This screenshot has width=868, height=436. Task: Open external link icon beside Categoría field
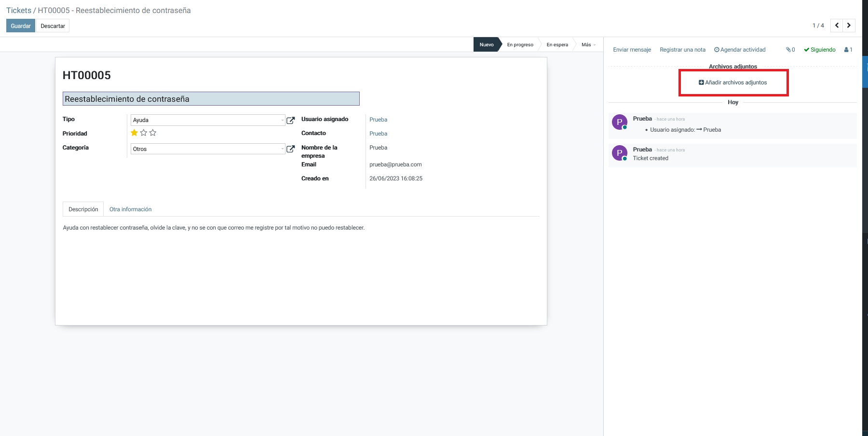[290, 149]
